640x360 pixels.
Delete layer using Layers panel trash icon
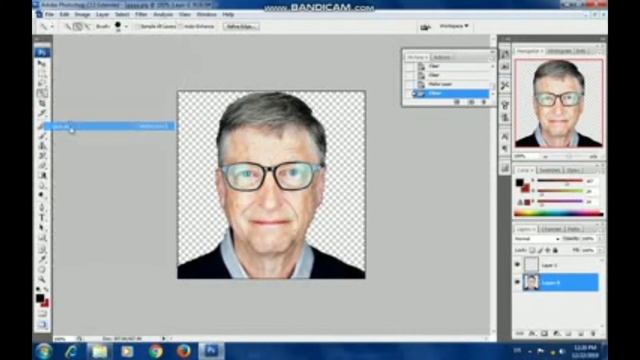point(592,333)
